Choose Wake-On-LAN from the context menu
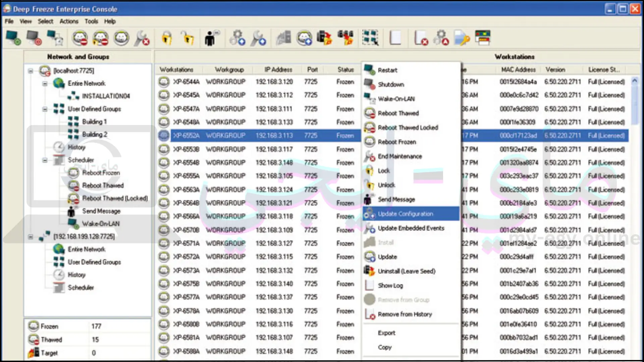 pos(411,99)
